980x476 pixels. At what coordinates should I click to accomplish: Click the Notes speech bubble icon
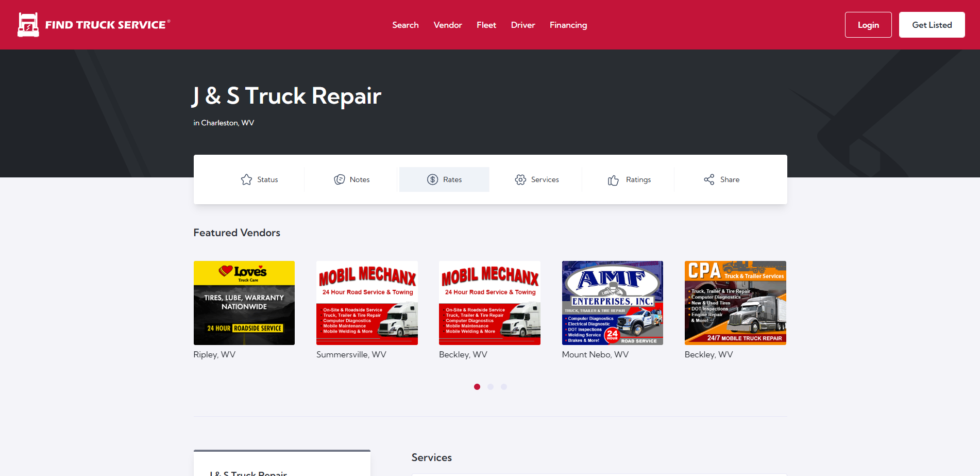coord(339,179)
